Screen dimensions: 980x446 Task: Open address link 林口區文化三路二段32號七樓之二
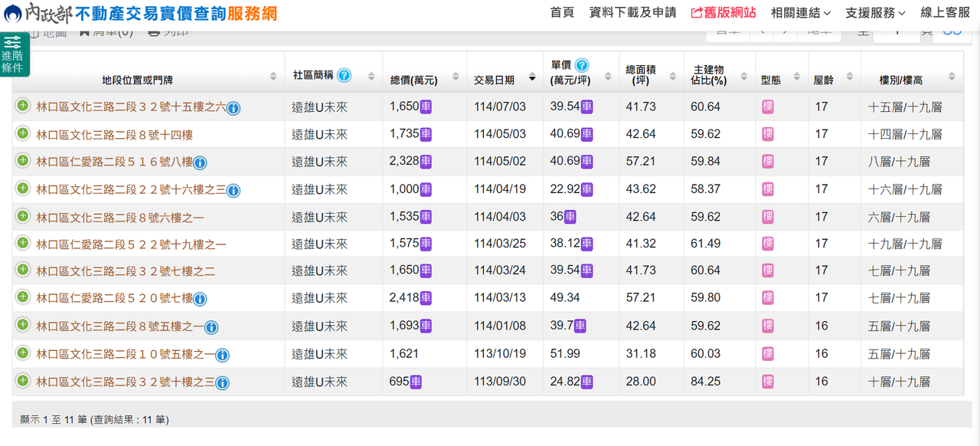point(126,271)
